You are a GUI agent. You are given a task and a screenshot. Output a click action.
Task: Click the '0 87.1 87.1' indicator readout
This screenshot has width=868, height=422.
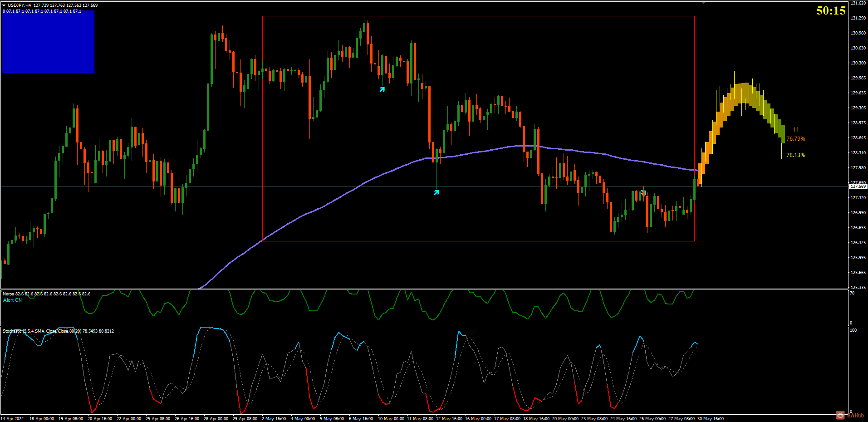click(42, 11)
